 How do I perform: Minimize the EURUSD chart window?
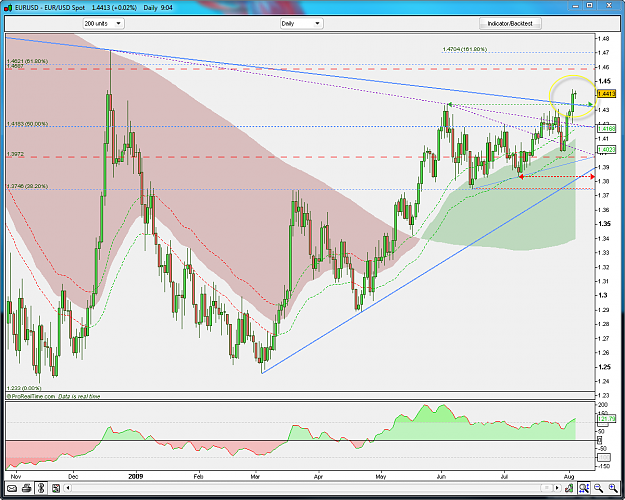click(x=575, y=6)
